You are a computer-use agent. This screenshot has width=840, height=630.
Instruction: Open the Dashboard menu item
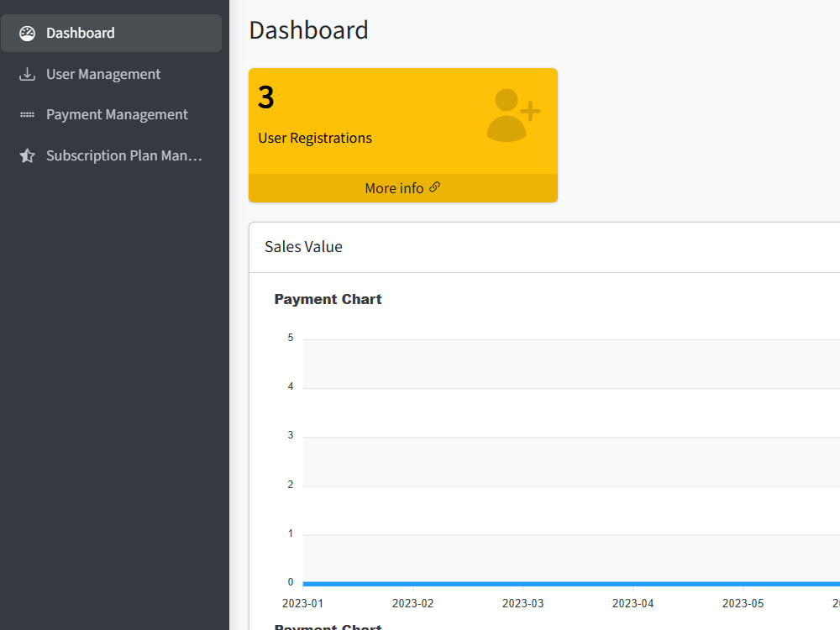coord(112,34)
